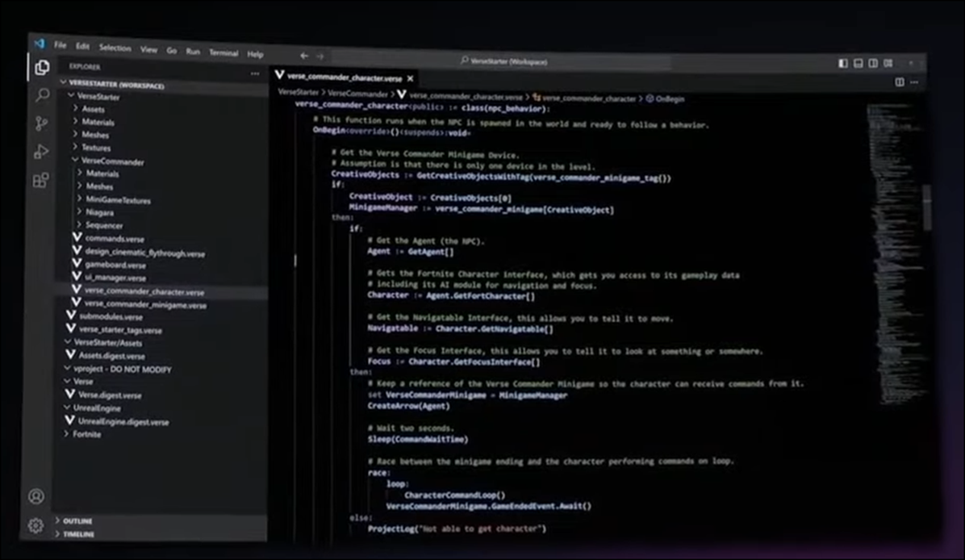Expand the Niagara folder
The height and width of the screenshot is (560, 965).
100,212
